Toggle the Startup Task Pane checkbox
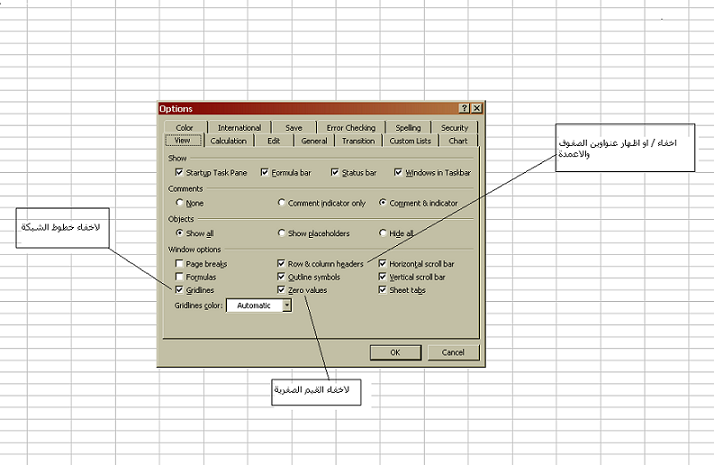 tap(179, 172)
